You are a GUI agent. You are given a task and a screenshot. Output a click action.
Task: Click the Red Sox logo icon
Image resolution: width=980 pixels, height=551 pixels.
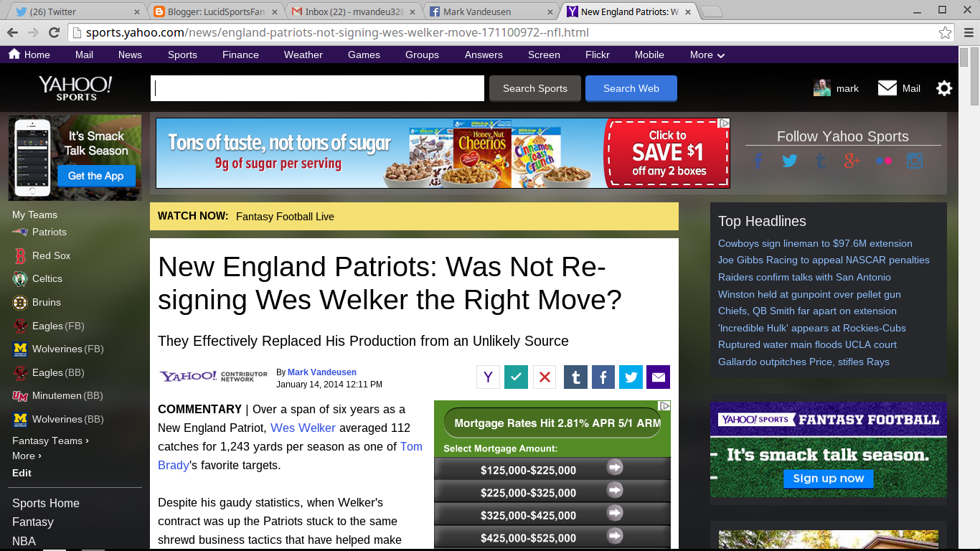(20, 255)
